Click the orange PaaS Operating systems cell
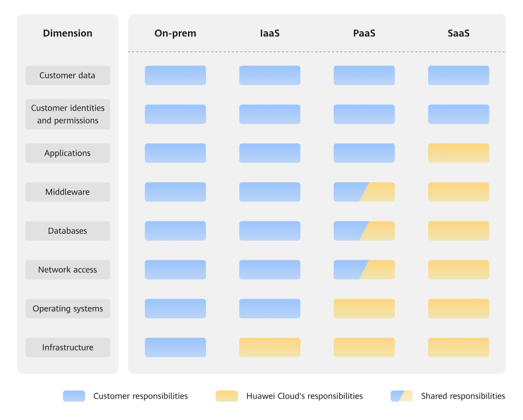This screenshot has height=420, width=523. click(x=364, y=308)
